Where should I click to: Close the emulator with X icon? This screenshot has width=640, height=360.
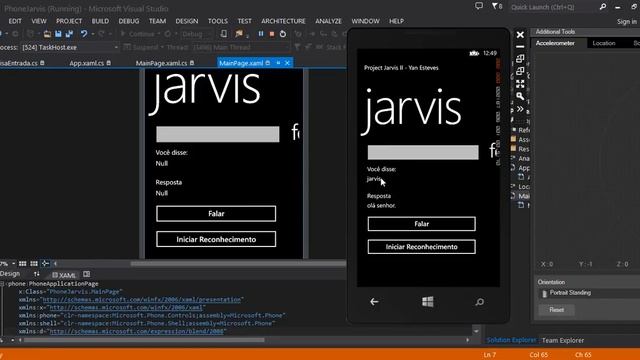pyautogui.click(x=520, y=35)
